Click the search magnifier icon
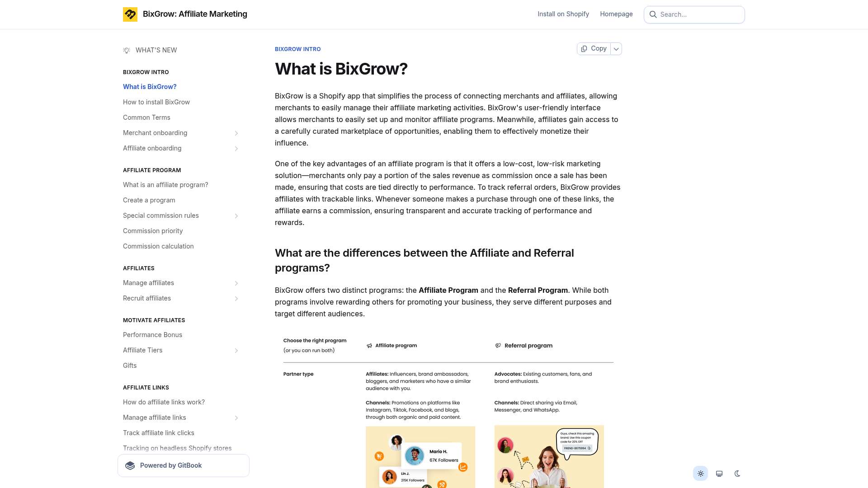Screen dimensions: 868x488 pos(653,14)
